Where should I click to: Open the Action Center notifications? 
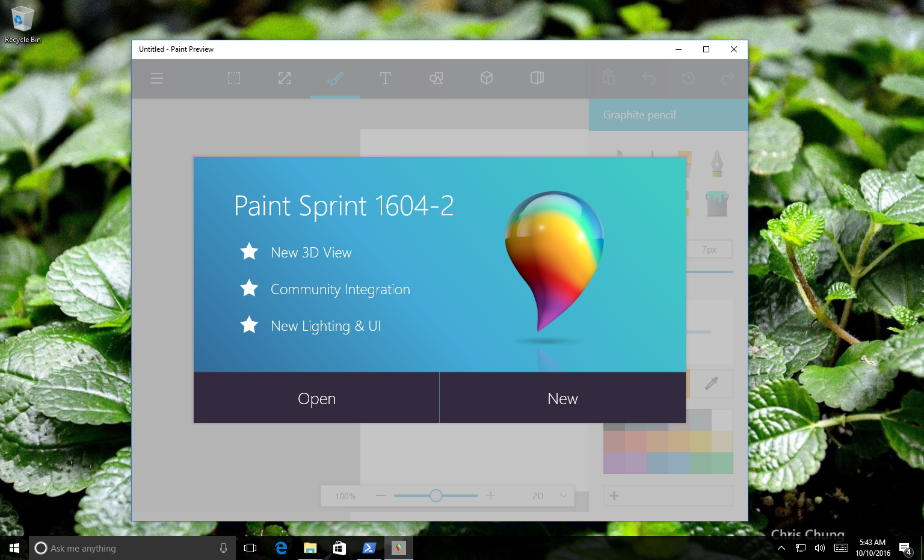(x=905, y=548)
